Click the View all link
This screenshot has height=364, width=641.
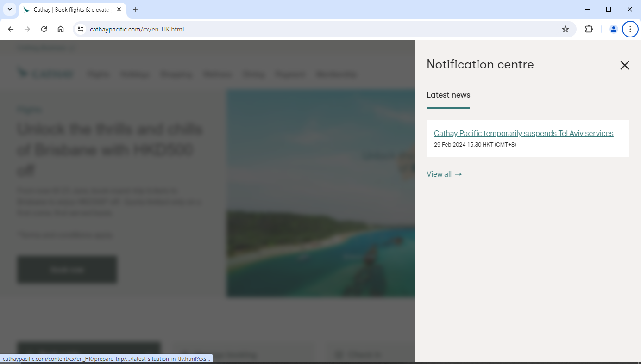click(439, 174)
